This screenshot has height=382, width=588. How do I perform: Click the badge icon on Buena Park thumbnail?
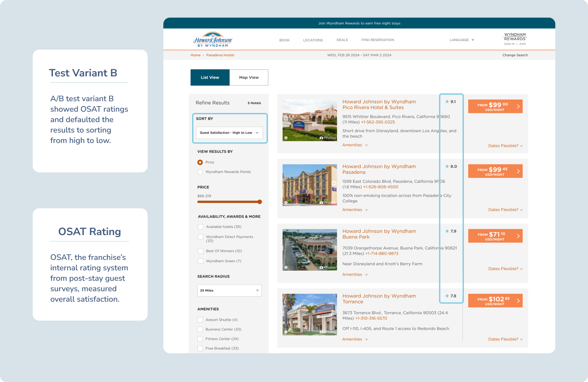286,267
